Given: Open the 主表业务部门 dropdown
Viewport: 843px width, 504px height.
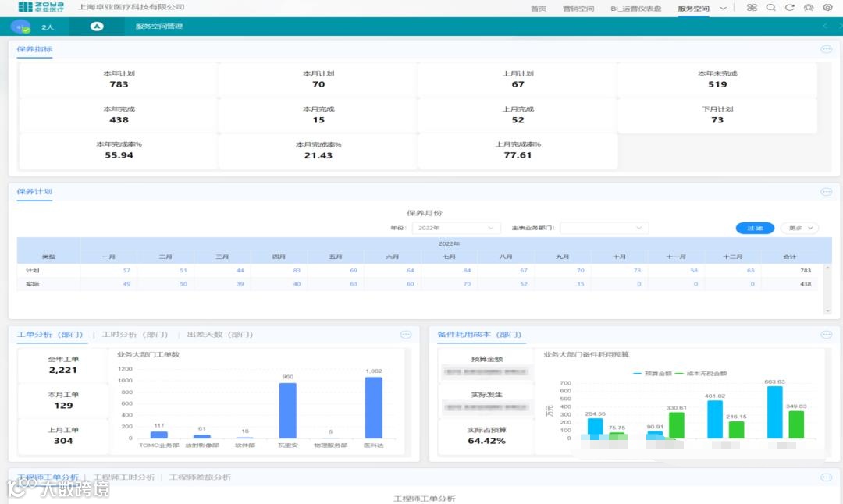Looking at the screenshot, I should tap(604, 229).
